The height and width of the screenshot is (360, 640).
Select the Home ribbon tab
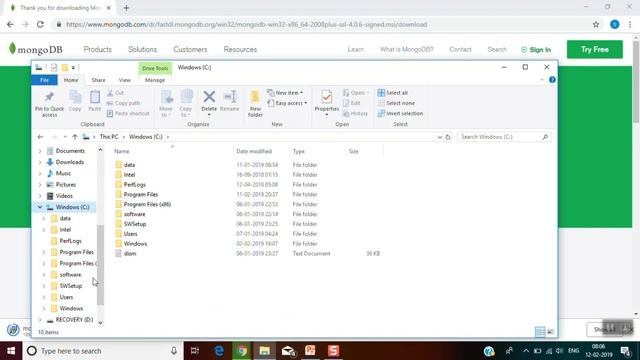(71, 80)
